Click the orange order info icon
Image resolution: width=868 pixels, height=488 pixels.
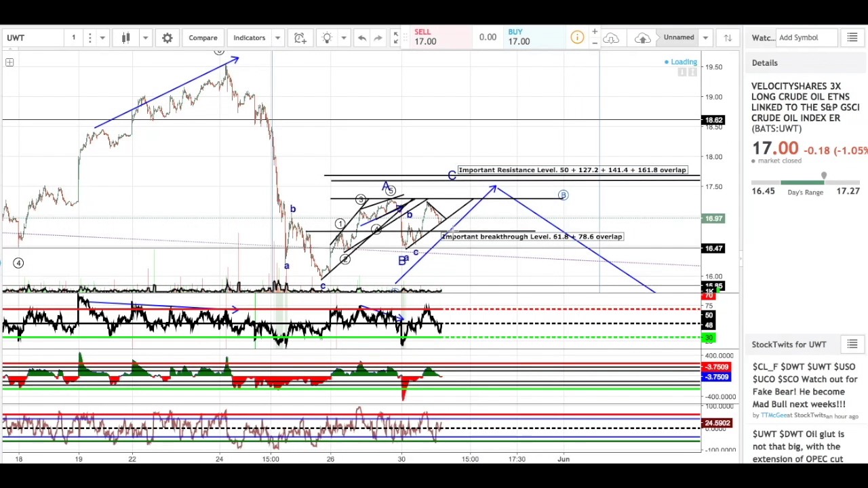(x=577, y=38)
